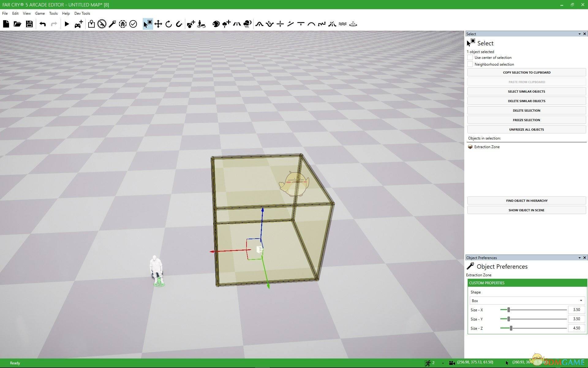Open an existing map file
588x368 pixels.
pos(17,24)
